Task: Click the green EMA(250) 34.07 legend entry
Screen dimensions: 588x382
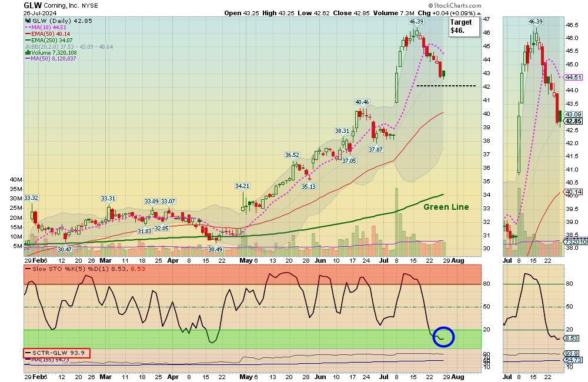Action: (x=49, y=40)
